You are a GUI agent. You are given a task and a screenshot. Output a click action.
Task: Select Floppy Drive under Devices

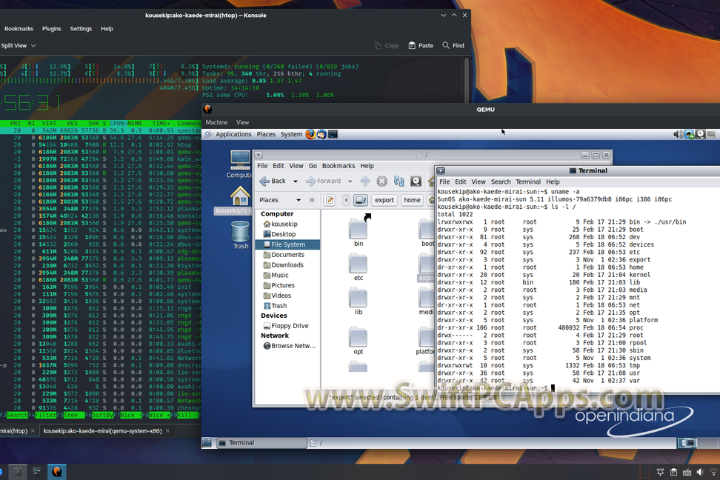(x=286, y=326)
